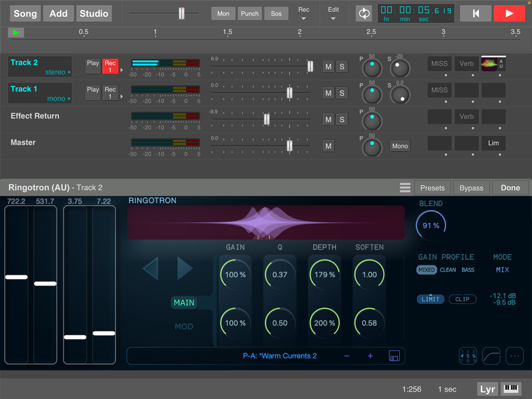Click the Track 2 volume fader handle

pos(310,66)
